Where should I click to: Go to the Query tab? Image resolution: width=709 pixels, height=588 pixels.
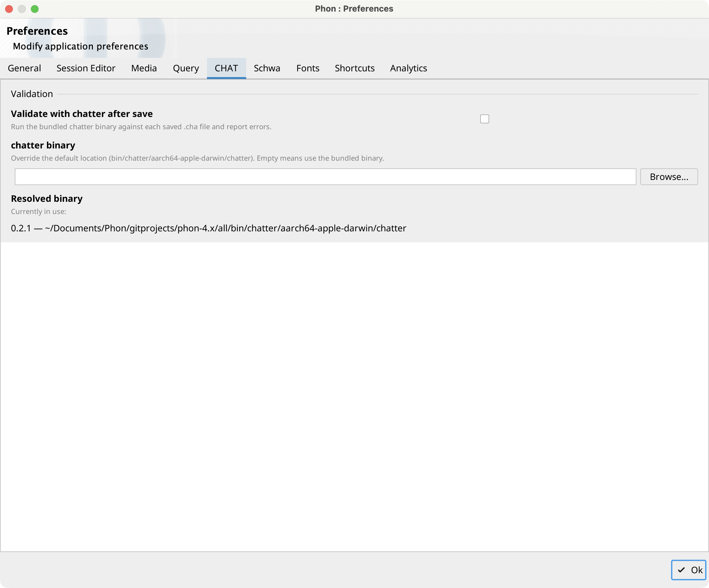186,68
